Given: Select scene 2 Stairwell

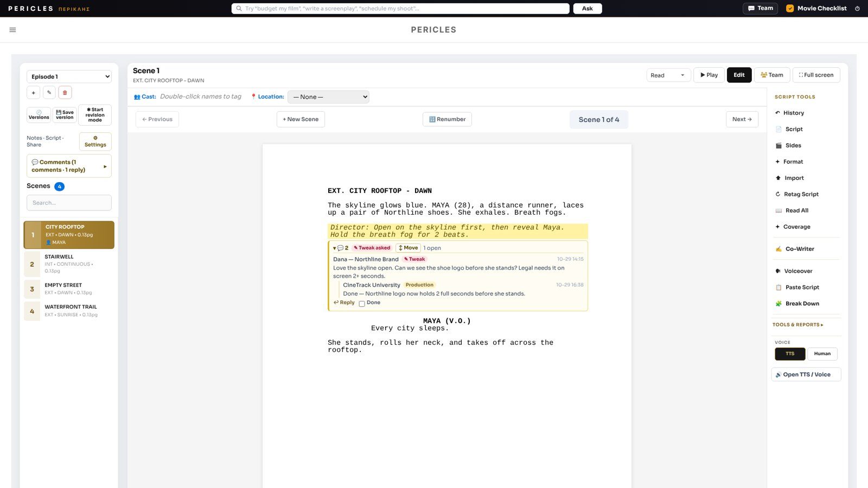Looking at the screenshot, I should pyautogui.click(x=69, y=264).
